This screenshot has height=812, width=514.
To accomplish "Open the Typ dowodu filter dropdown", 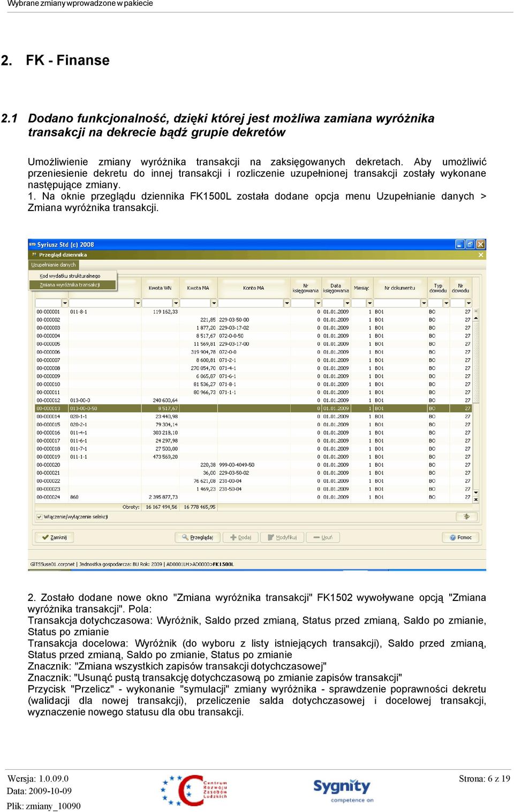I will [x=447, y=303].
